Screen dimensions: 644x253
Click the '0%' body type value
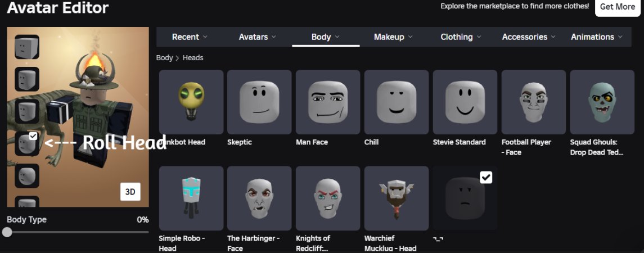[142, 220]
